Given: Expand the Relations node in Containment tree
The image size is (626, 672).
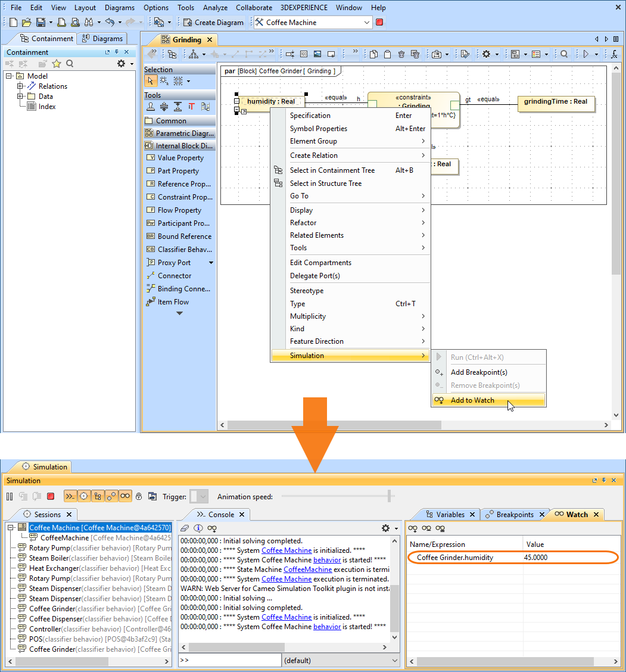Looking at the screenshot, I should 20,86.
